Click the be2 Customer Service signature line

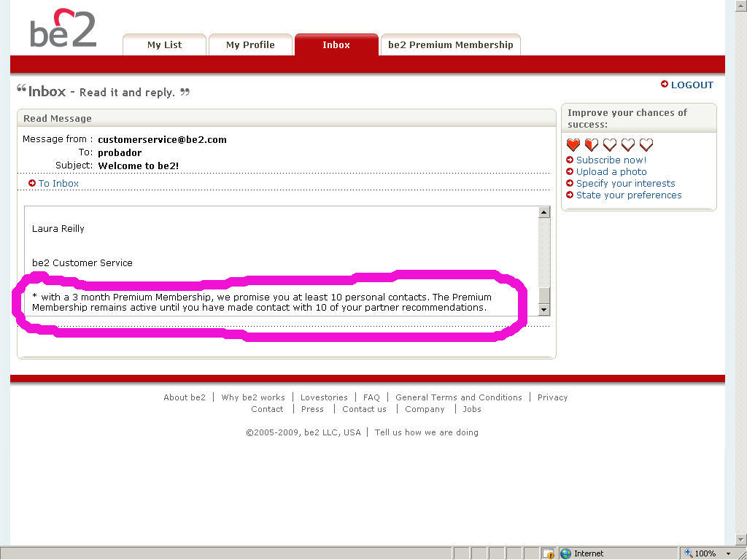point(82,262)
